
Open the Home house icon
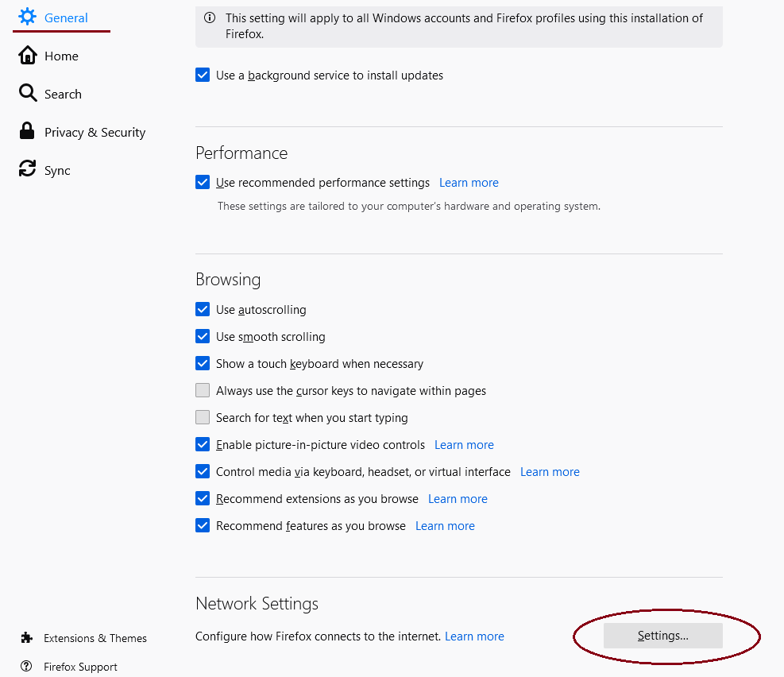(x=28, y=56)
